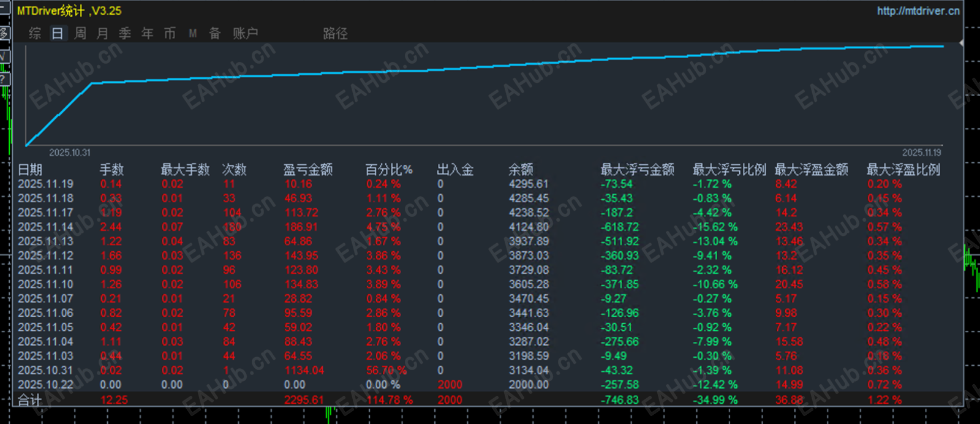This screenshot has height=424, width=980.
Task: Click the total lots value 12.25
Action: point(114,399)
